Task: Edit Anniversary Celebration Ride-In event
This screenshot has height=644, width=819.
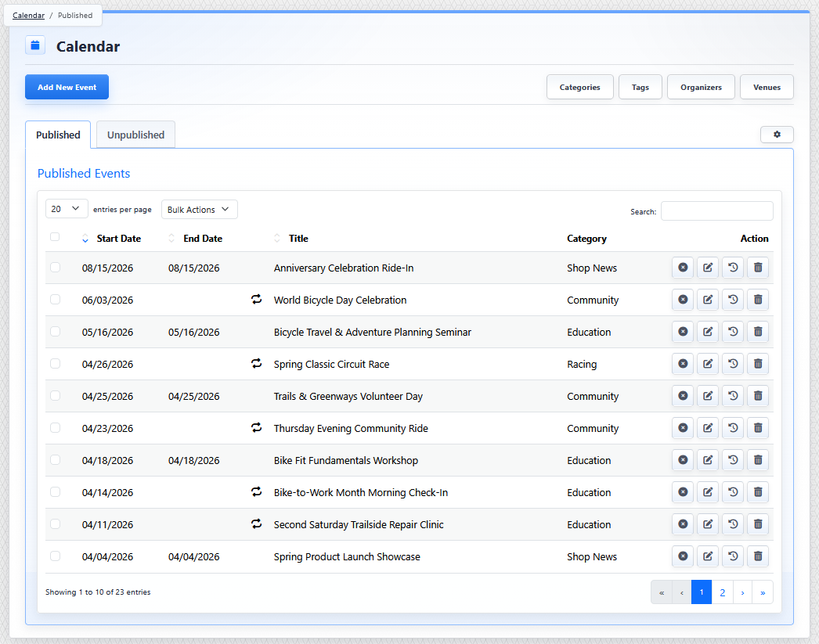Action: pos(708,268)
